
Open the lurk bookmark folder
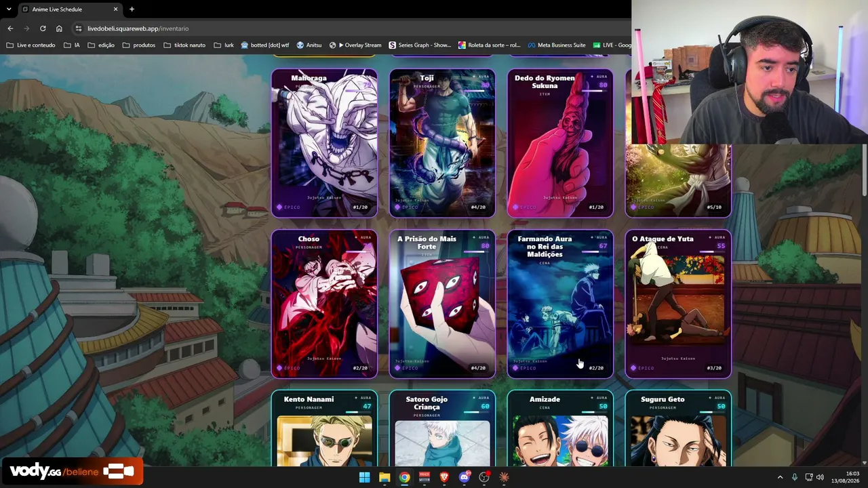[224, 45]
